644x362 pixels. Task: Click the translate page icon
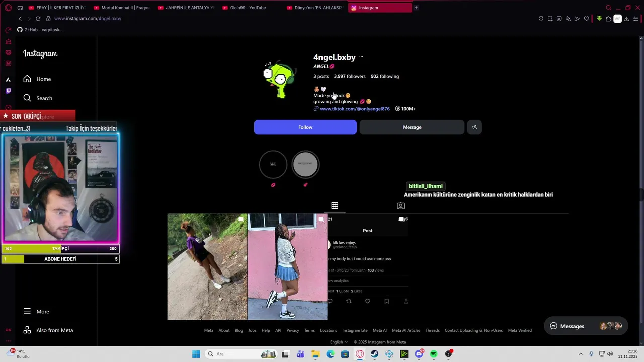[568, 19]
